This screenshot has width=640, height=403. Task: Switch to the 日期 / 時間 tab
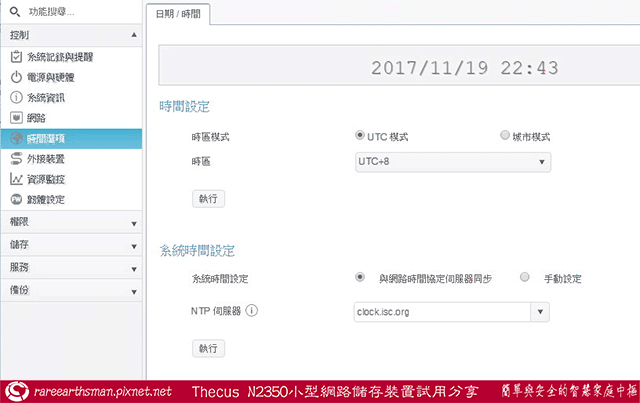[x=178, y=14]
